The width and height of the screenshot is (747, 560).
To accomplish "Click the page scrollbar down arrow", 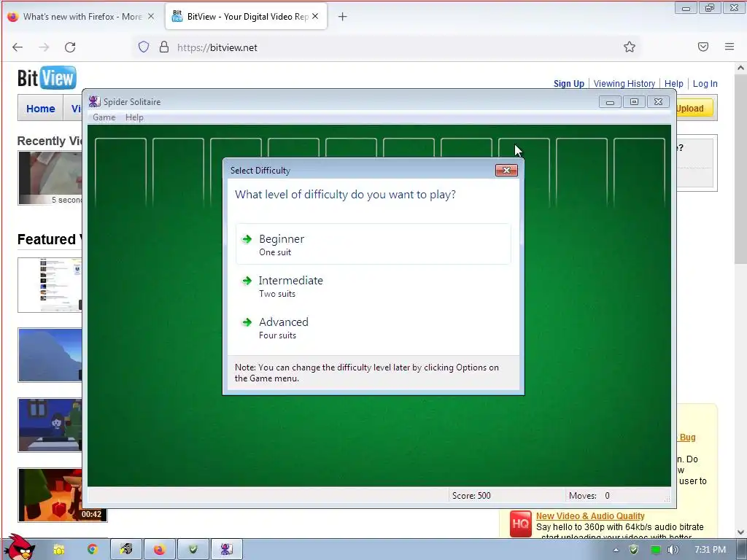I will coord(740,532).
